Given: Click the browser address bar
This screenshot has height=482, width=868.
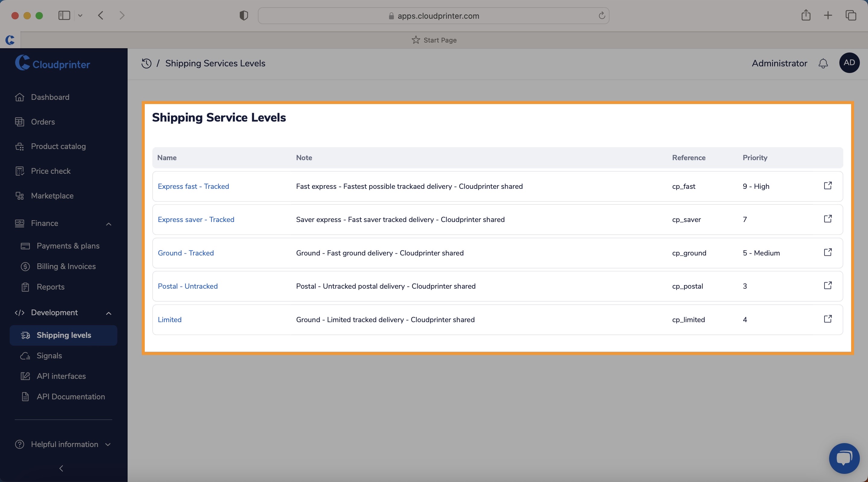Looking at the screenshot, I should 434,16.
